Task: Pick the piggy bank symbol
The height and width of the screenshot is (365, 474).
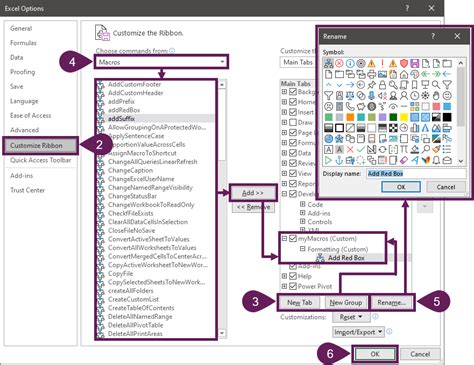Action: click(x=361, y=106)
